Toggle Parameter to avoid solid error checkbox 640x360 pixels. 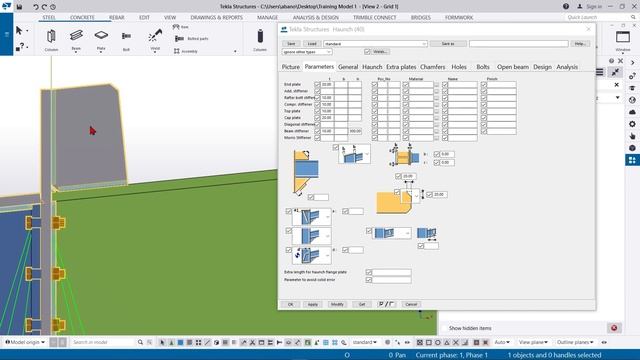coord(369,280)
